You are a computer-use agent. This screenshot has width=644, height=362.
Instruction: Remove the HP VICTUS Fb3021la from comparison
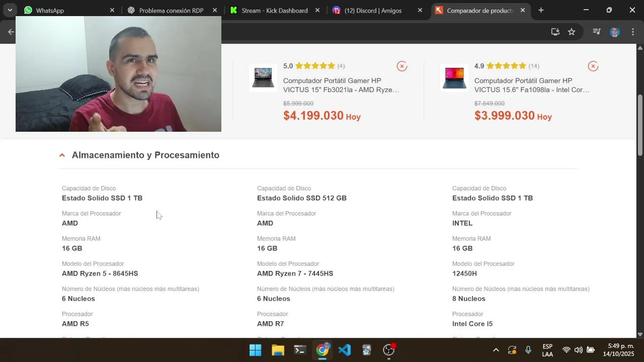click(401, 66)
